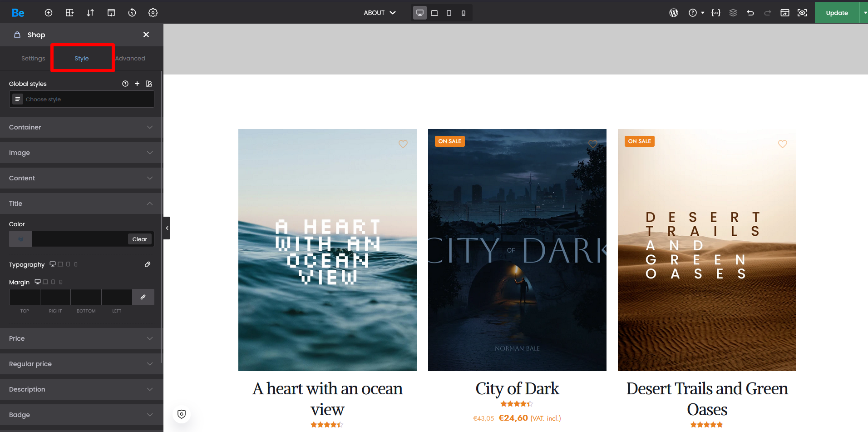Open the Title color picker swatch
The width and height of the screenshot is (868, 432).
(x=20, y=239)
